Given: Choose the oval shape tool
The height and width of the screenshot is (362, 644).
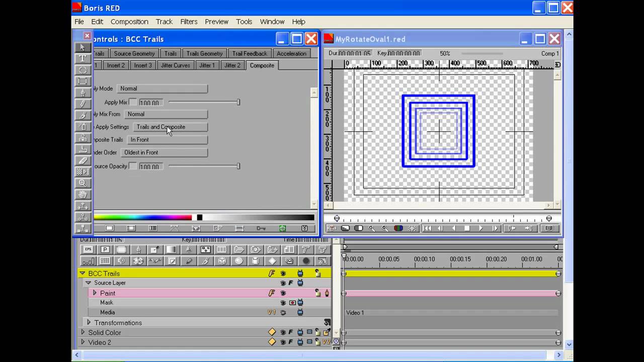Looking at the screenshot, I should 83,70.
